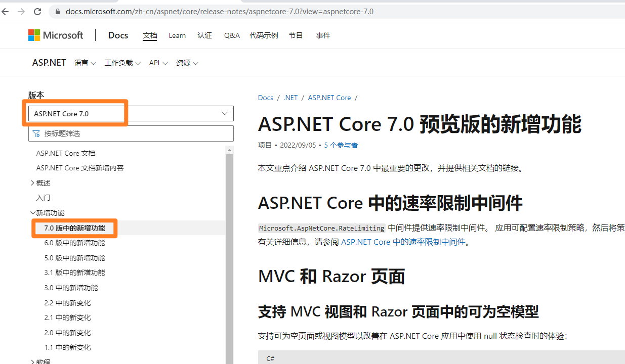Select 3.0 中的新增功能 in the tree
This screenshot has width=625, height=364.
coord(71,288)
